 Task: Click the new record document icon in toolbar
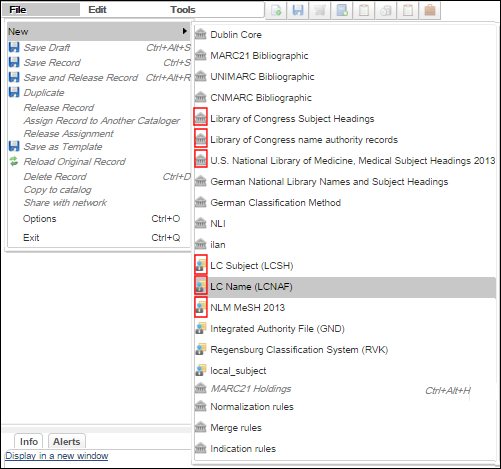pos(276,10)
